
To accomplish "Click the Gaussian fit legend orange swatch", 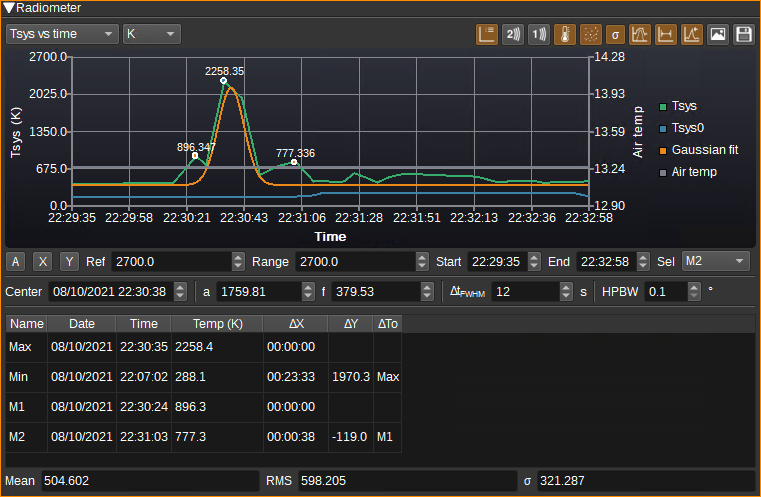I will (x=663, y=150).
